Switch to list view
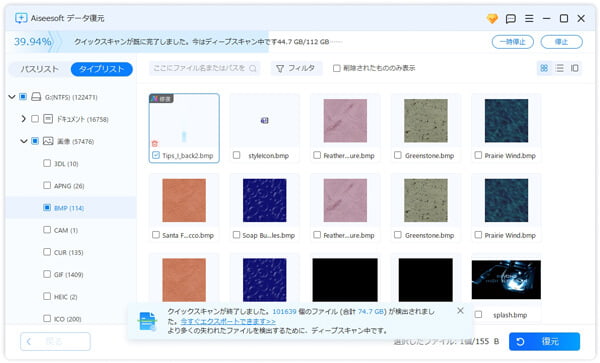The image size is (600, 363). (559, 68)
